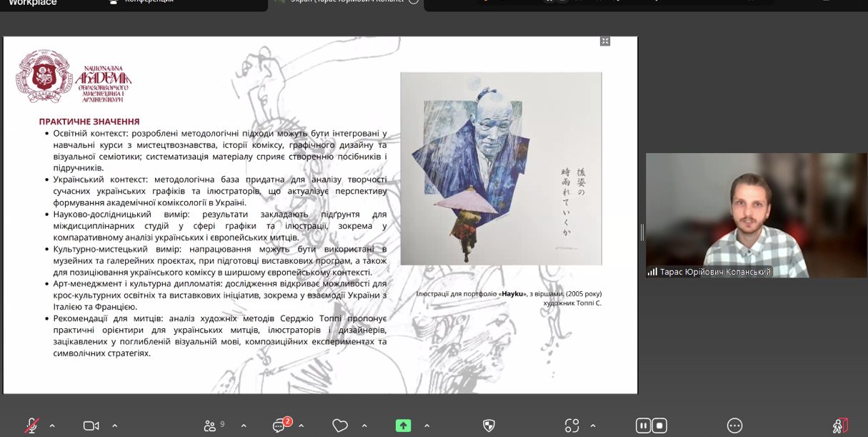The image size is (868, 437).
Task: Unmute the microphone
Action: (x=32, y=426)
